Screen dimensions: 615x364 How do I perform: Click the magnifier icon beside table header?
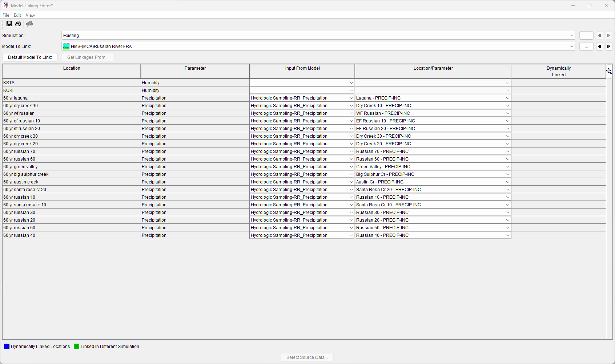[x=609, y=71]
